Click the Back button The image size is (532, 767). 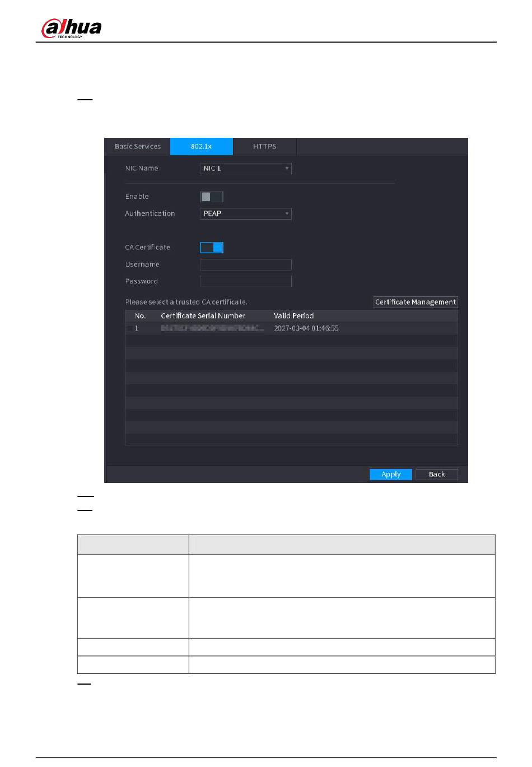point(436,475)
